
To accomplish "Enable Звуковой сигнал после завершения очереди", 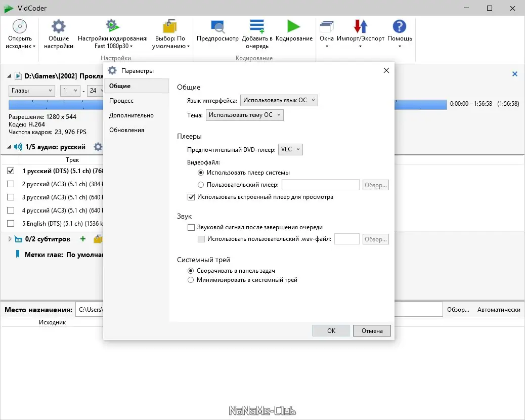I will [191, 227].
